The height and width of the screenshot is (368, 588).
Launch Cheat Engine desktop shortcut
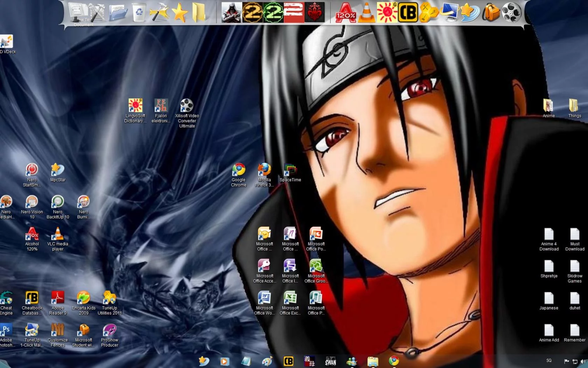coord(6,303)
